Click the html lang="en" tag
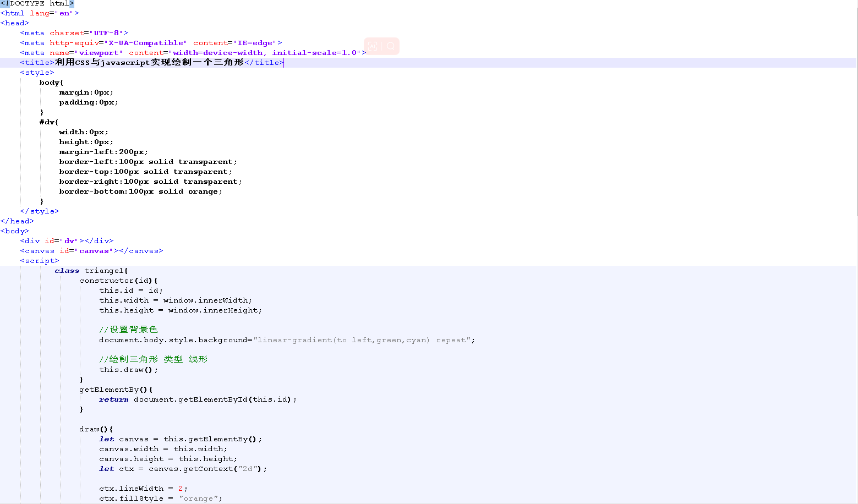This screenshot has height=504, width=858. click(x=40, y=13)
